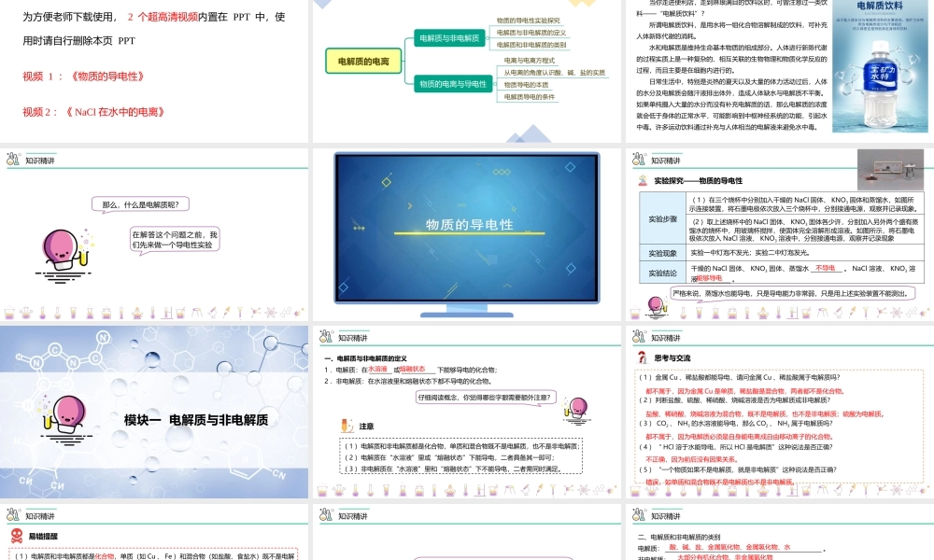This screenshot has width=934, height=560.
Task: Click the 电解质饮料 water bottle picture
Action: 880,66
